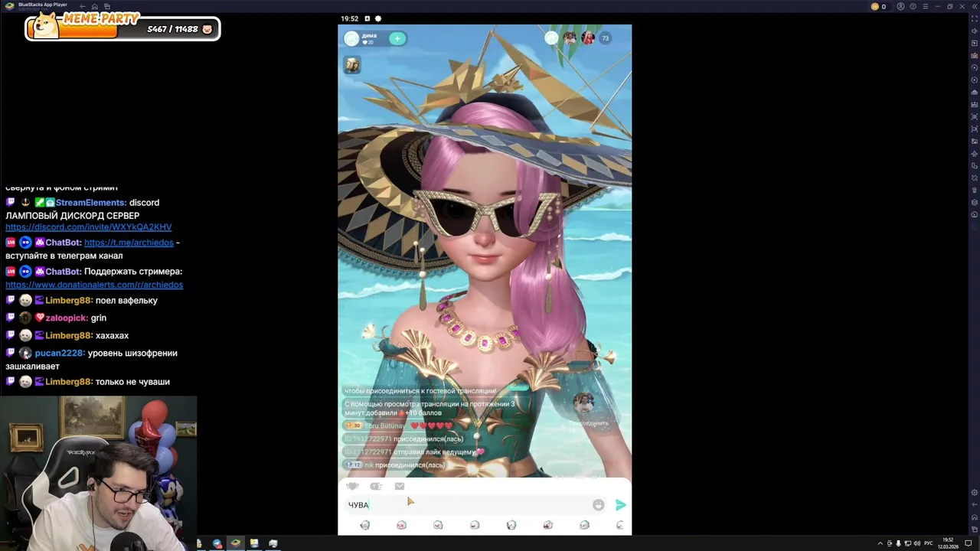Open BlueStacks settings gear at sidebar bottom

[974, 493]
